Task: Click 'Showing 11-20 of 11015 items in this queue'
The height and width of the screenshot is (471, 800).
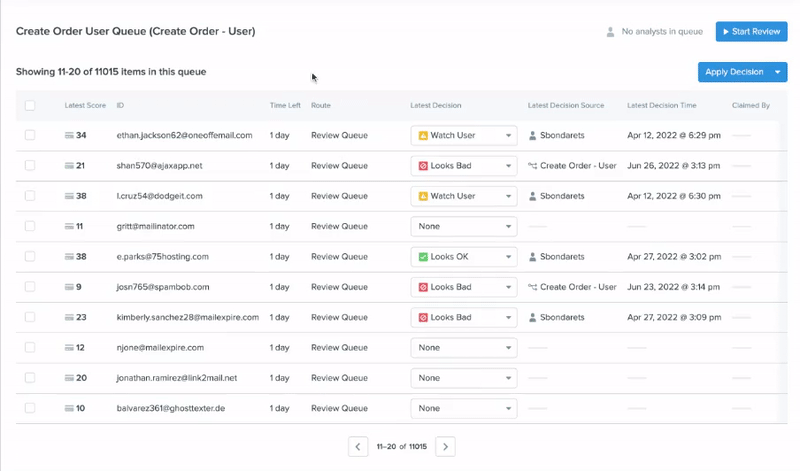Action: [111, 72]
